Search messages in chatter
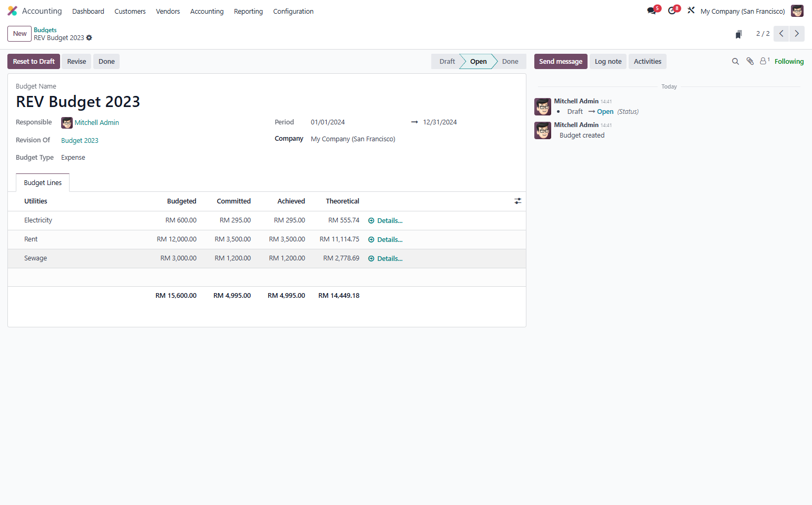This screenshot has height=505, width=812. 735,62
